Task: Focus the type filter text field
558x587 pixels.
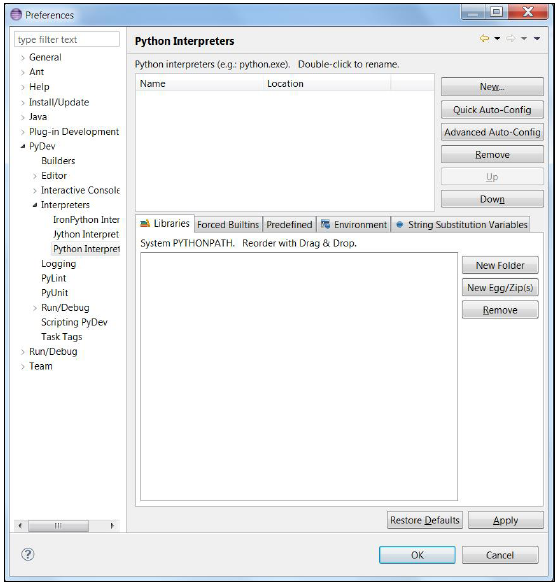Action: [67, 39]
